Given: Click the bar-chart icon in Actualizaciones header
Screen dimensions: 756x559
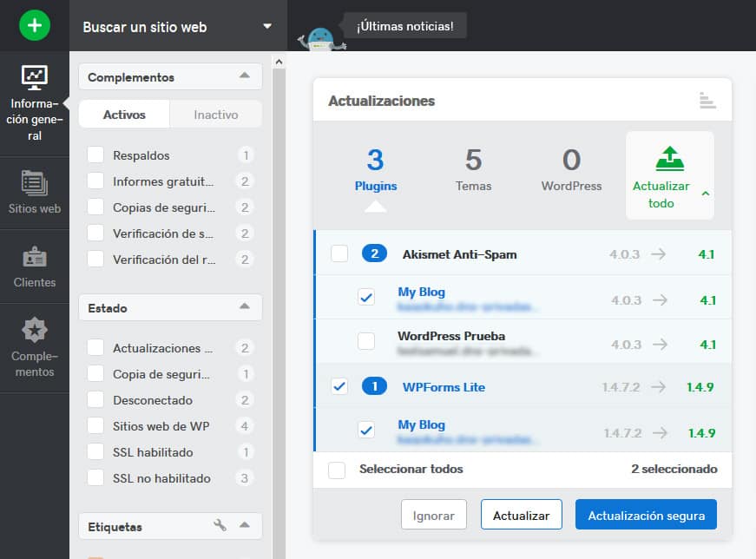Looking at the screenshot, I should [707, 101].
